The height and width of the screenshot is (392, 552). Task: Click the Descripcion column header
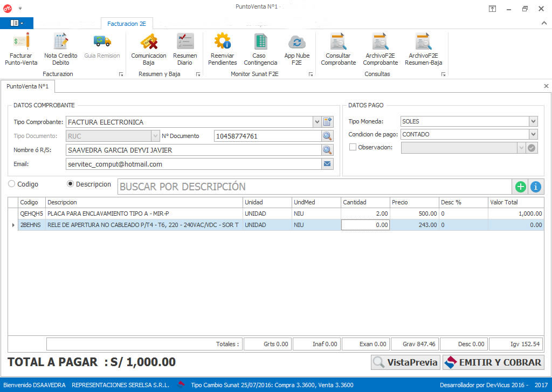coord(144,202)
